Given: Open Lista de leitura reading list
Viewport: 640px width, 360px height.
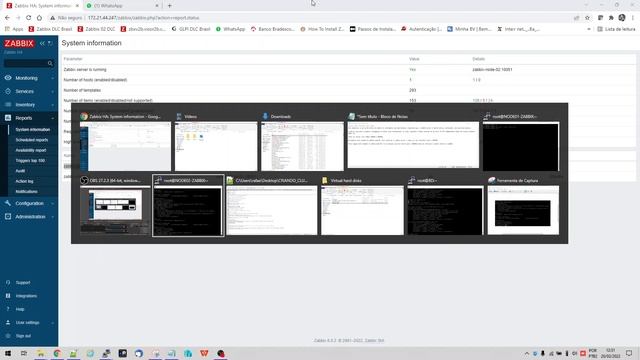Looking at the screenshot, I should point(616,29).
